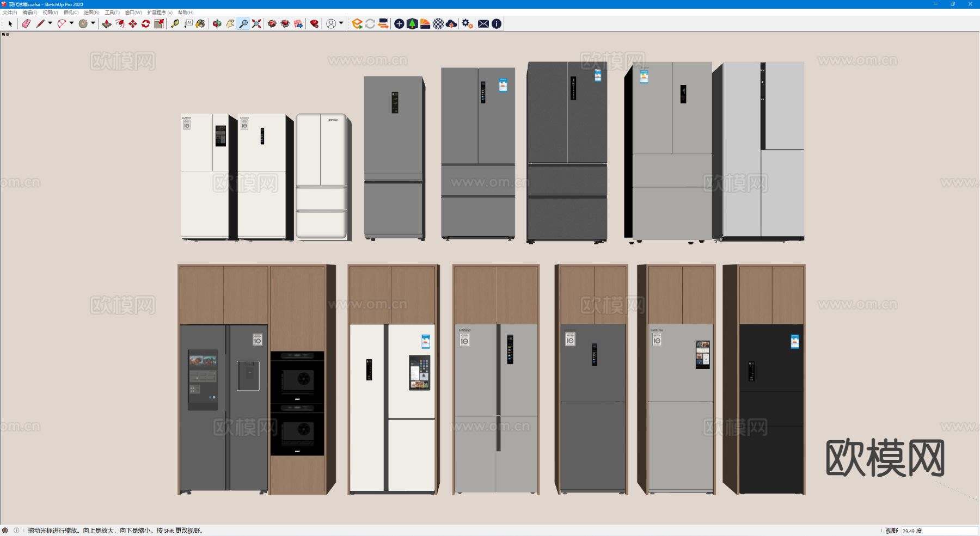Click the dark circle plus icon

point(399,23)
